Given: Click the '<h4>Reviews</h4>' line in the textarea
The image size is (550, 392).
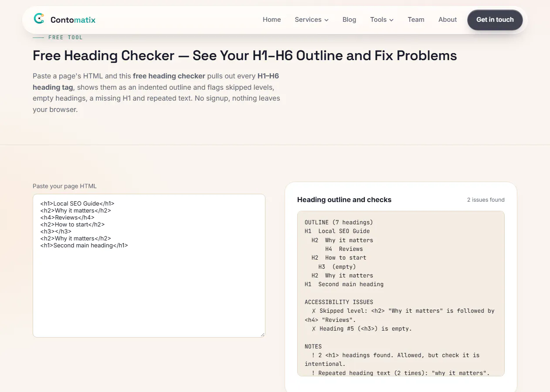Looking at the screenshot, I should tap(68, 217).
